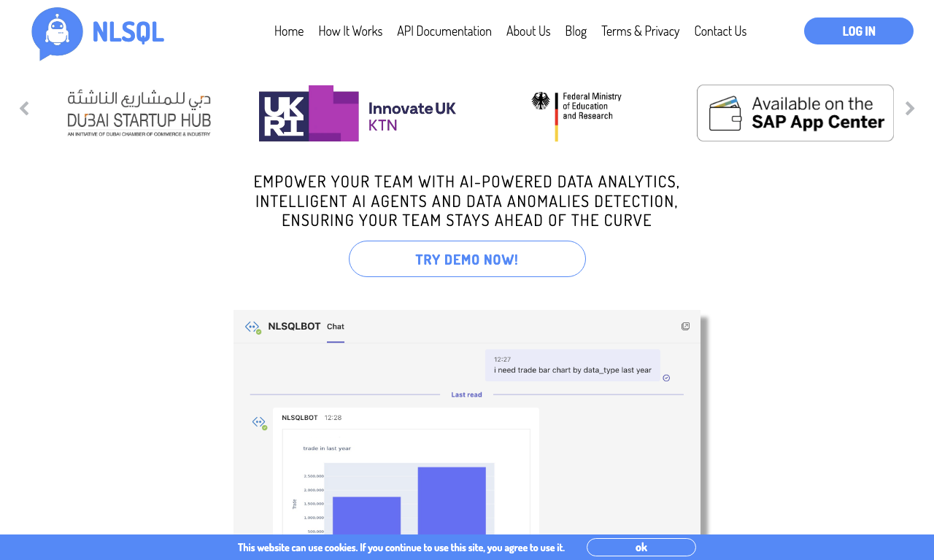934x560 pixels.
Task: Accept cookies with the ok button
Action: [x=641, y=548]
